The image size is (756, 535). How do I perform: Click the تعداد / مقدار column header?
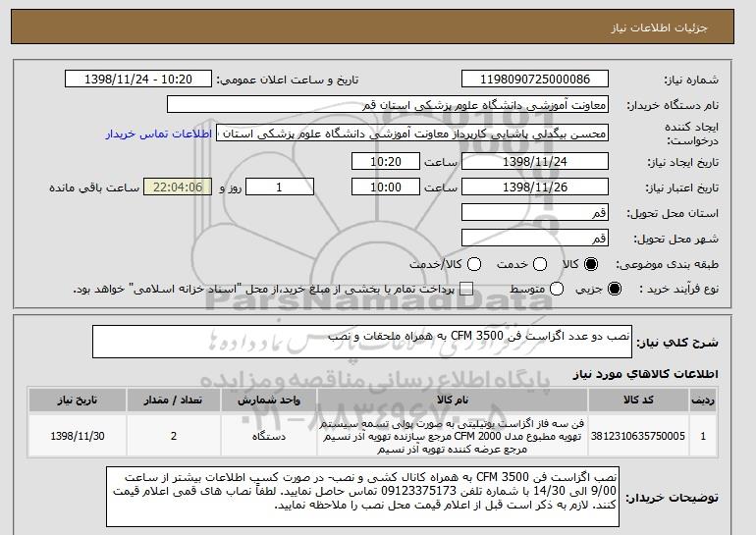tap(174, 401)
